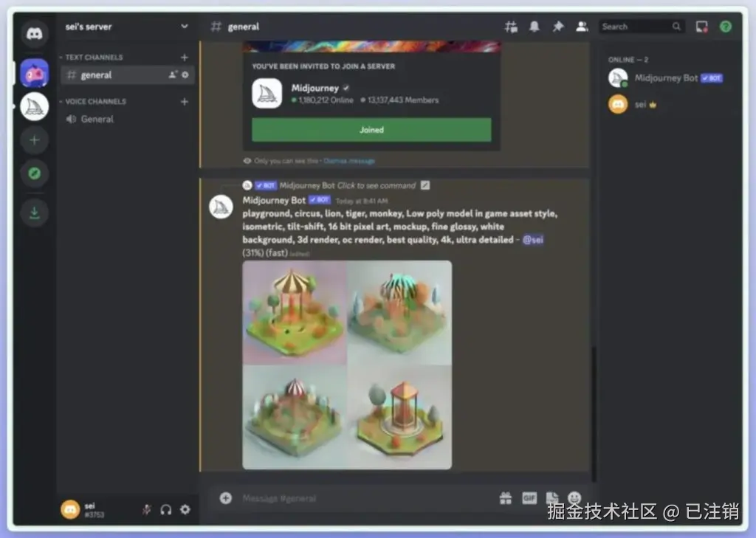Open emoji picker smiley icon
756x538 pixels.
tap(574, 498)
